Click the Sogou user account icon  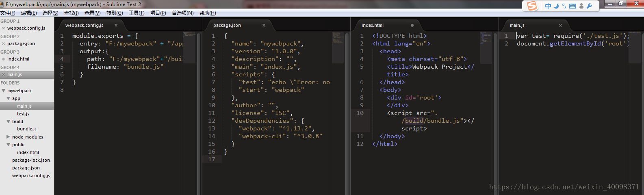point(581,6)
